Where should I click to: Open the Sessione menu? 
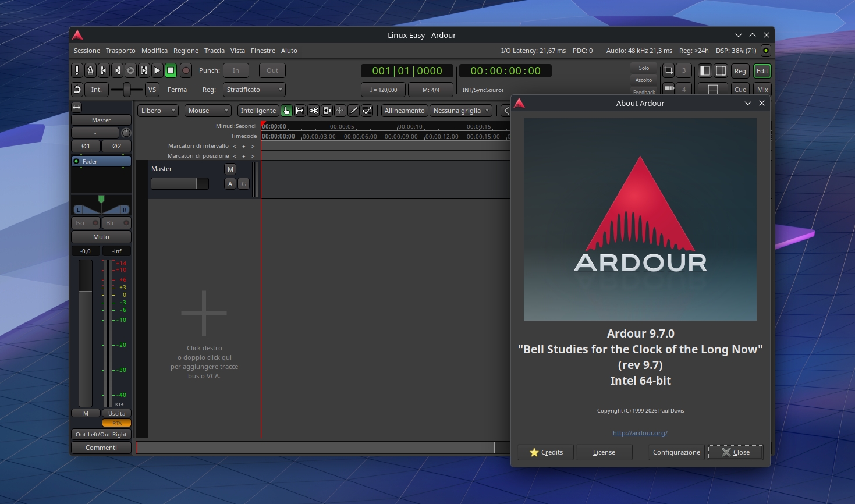pyautogui.click(x=87, y=51)
